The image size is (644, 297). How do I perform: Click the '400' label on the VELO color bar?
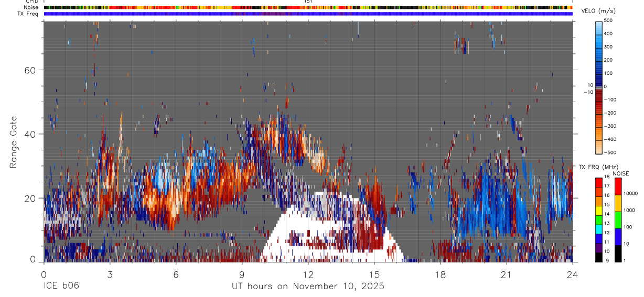click(x=609, y=34)
